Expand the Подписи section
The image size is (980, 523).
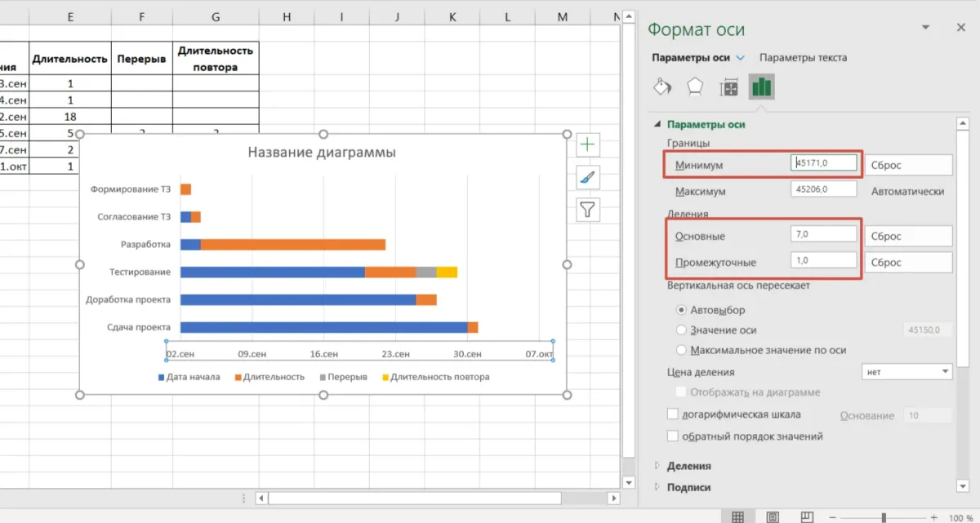coord(688,487)
